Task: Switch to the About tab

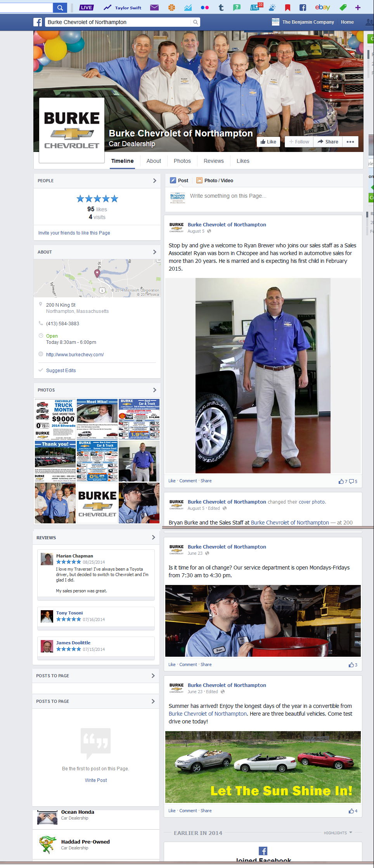Action: (x=154, y=161)
